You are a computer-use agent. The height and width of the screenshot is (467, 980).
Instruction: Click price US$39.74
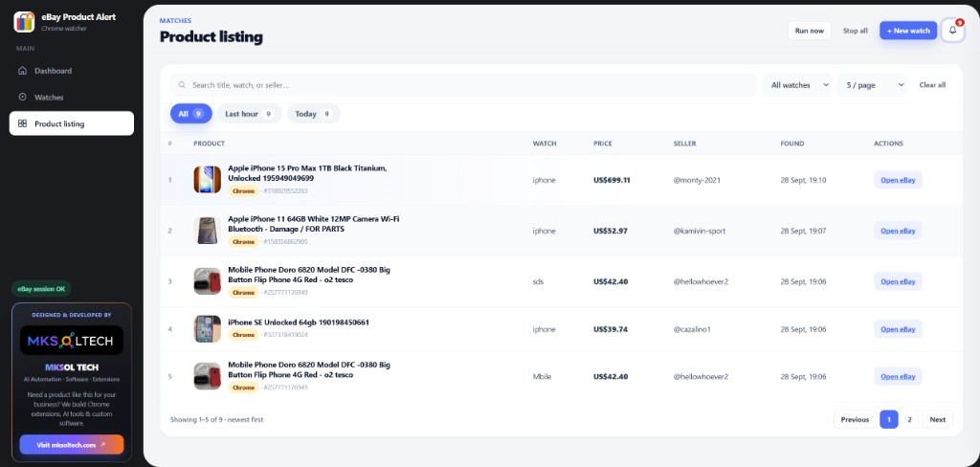click(611, 329)
